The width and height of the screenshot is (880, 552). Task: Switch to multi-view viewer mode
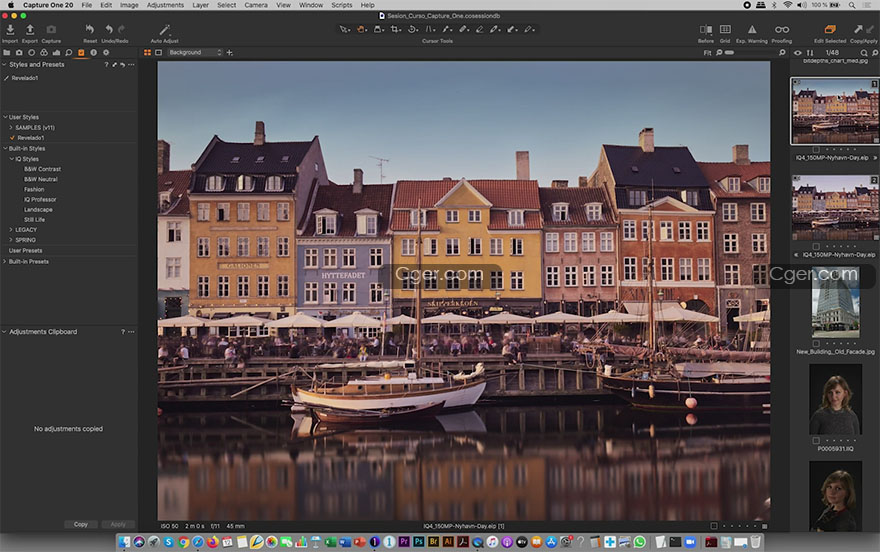tap(147, 52)
